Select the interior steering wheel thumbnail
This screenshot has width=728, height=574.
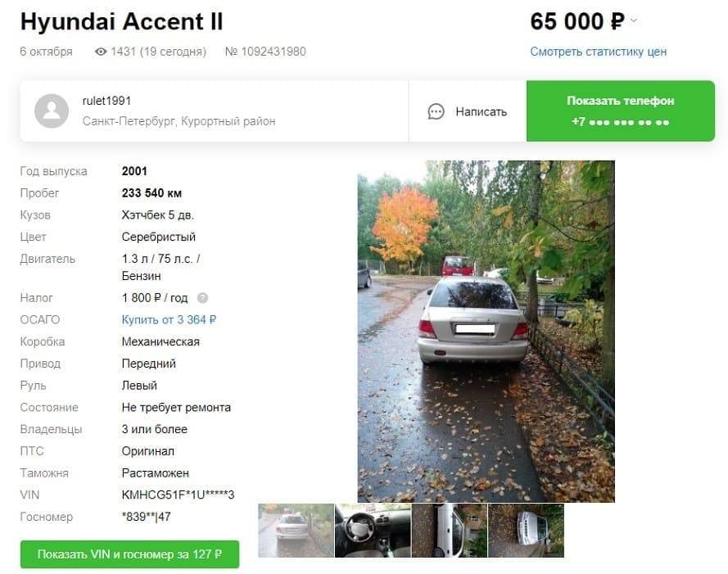[373, 531]
